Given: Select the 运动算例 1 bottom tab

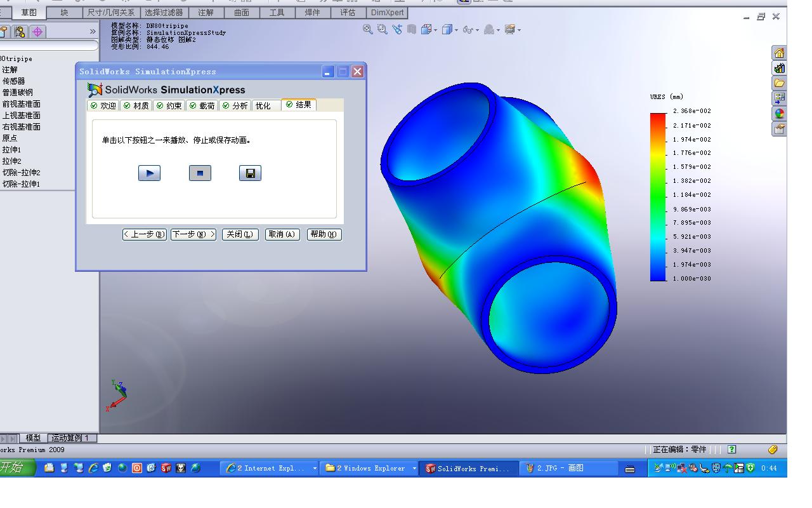Looking at the screenshot, I should pyautogui.click(x=73, y=438).
